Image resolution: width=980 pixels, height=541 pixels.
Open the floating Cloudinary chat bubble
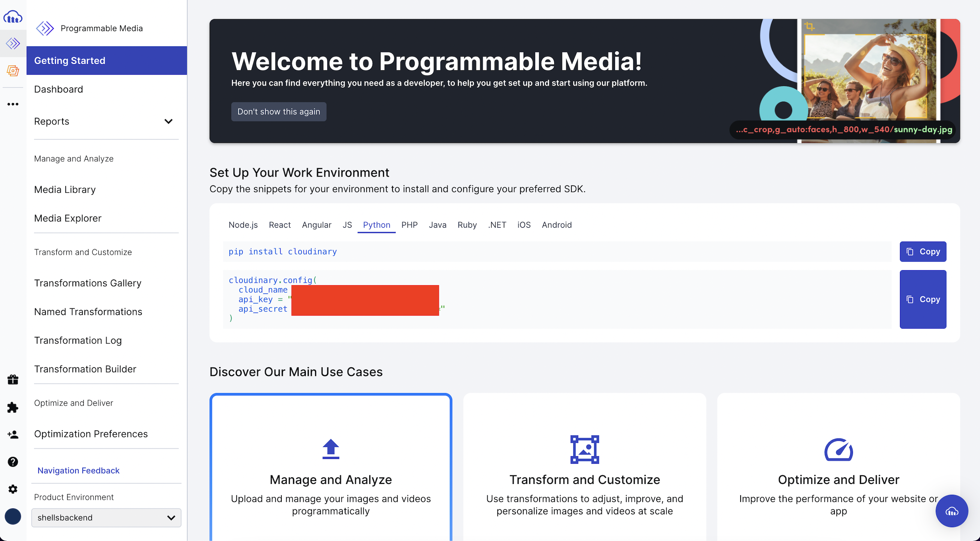click(951, 511)
